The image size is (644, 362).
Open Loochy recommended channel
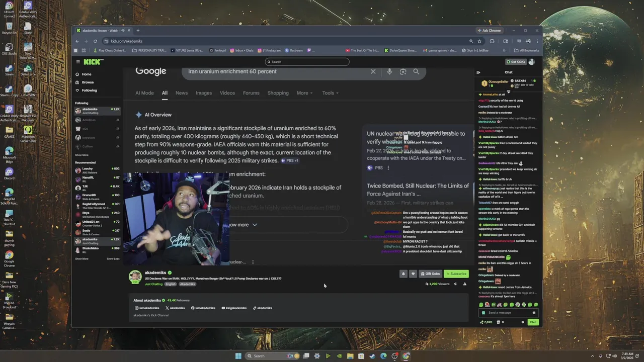pos(97,170)
